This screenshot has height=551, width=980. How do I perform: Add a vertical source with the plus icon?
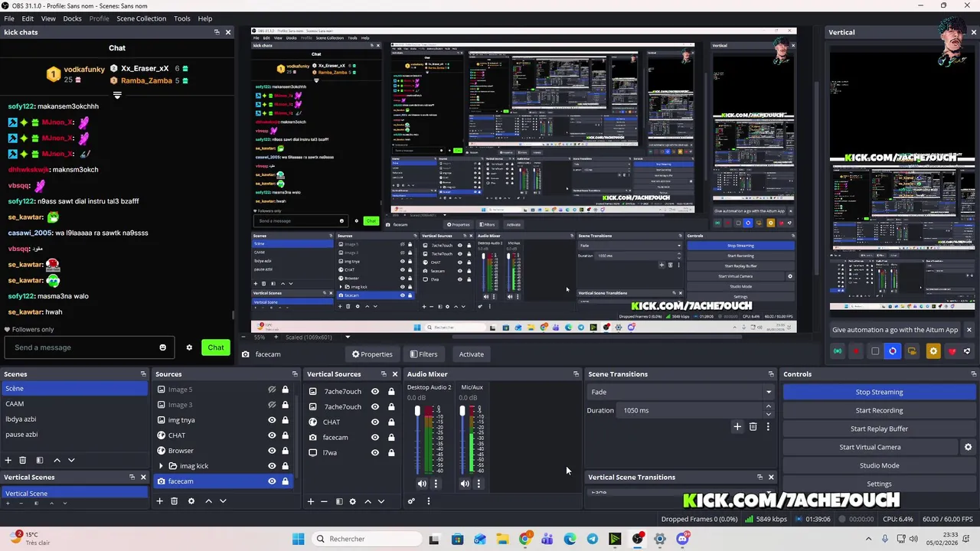pos(311,501)
